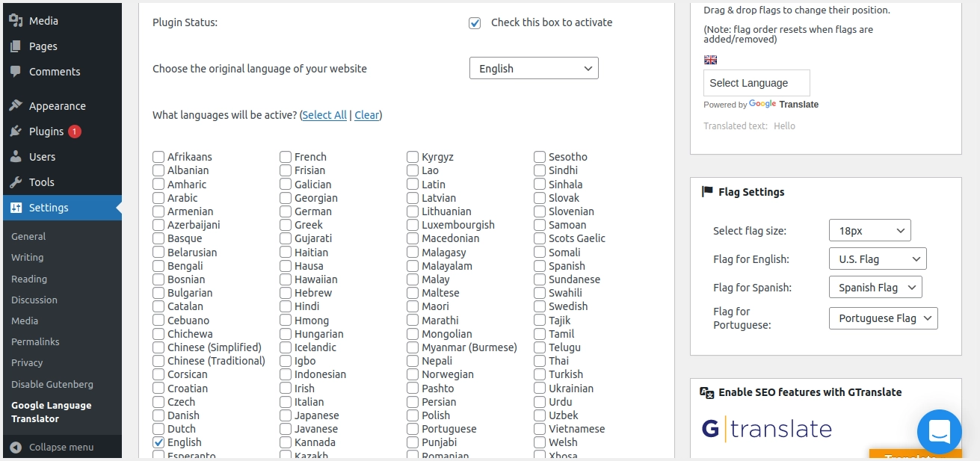Go to the Comments menu
The image size is (980, 461).
click(x=55, y=72)
